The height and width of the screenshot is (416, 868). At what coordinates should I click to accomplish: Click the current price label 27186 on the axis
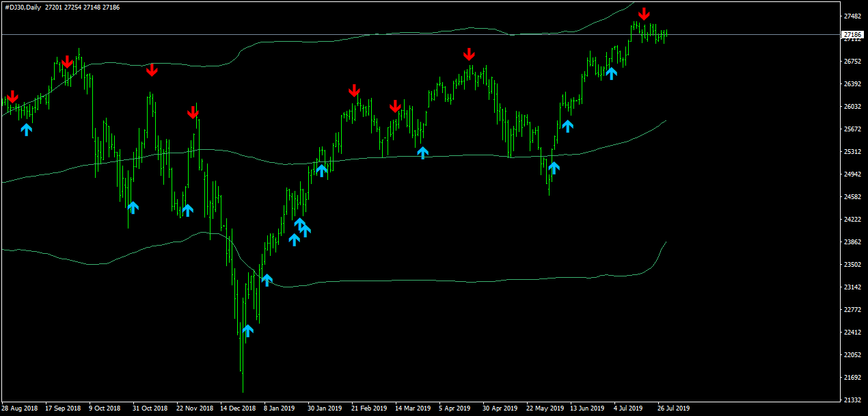[x=852, y=34]
